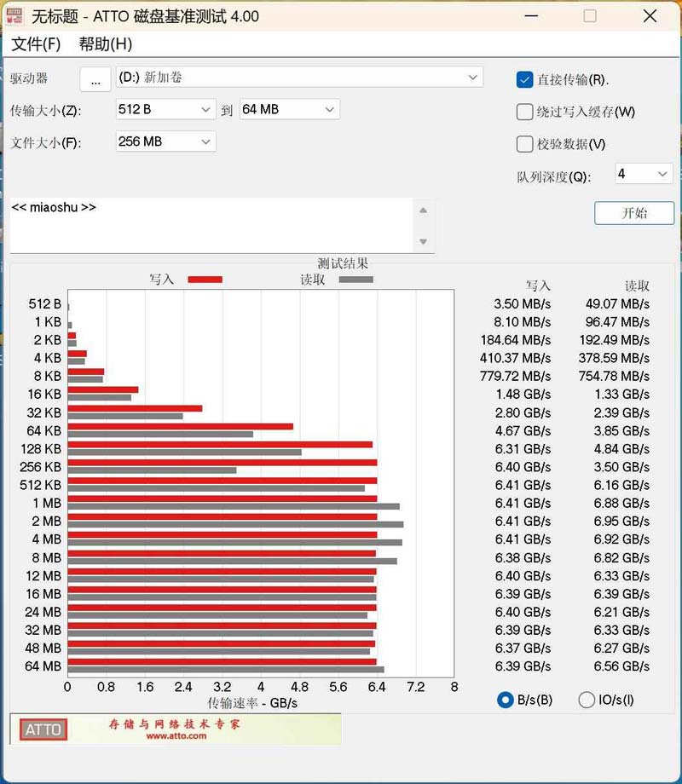Minimize the ATTO benchmark window
Viewport: 682px width, 784px height.
[x=530, y=16]
